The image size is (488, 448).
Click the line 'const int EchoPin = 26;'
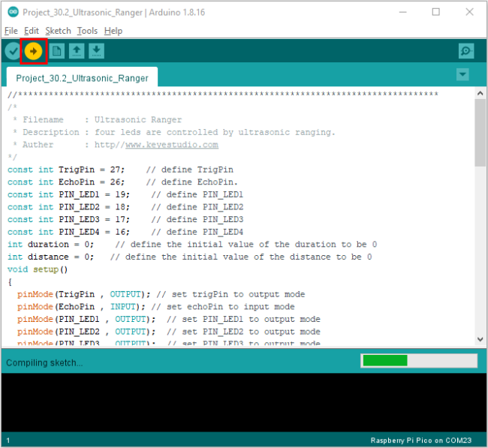pyautogui.click(x=66, y=182)
